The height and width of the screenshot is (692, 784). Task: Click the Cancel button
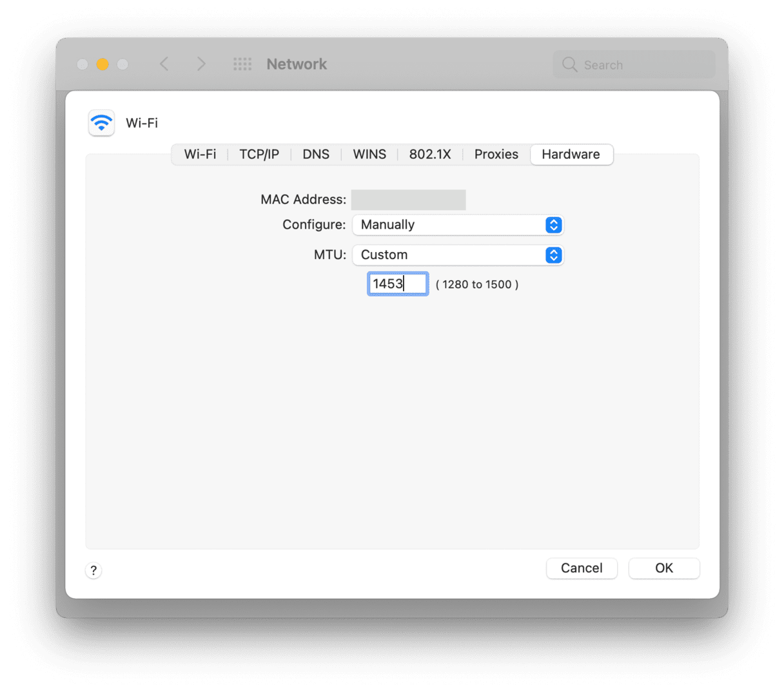[582, 568]
